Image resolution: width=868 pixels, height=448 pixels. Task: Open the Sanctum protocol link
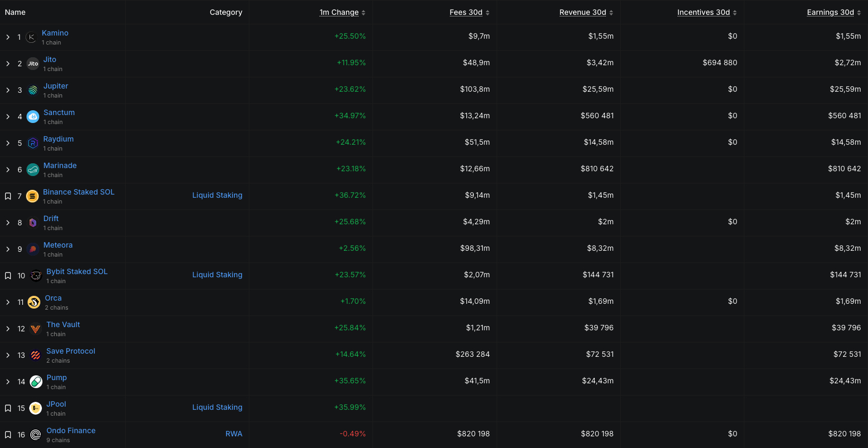point(59,112)
